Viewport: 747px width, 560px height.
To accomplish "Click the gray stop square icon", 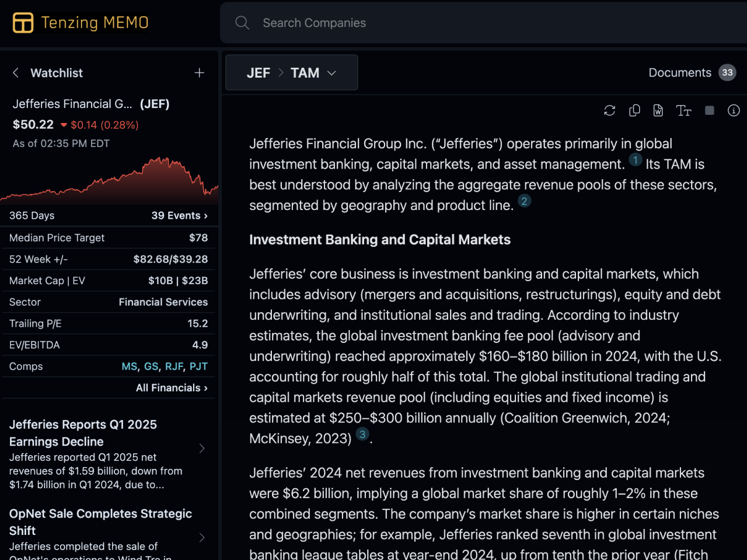I will click(710, 110).
